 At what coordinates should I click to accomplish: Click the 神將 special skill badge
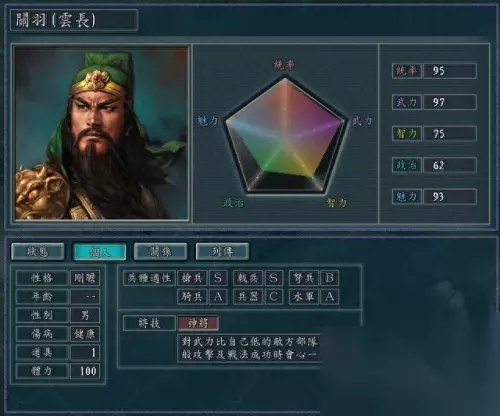(x=198, y=323)
